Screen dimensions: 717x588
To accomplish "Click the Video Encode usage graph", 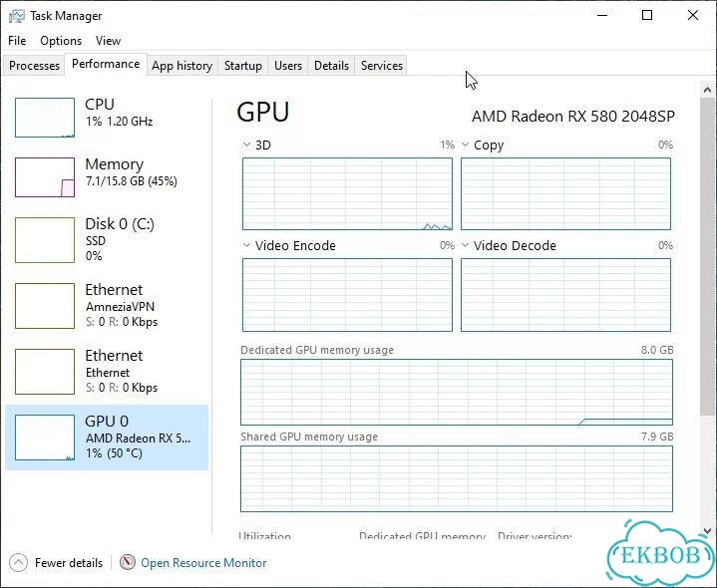I will [347, 295].
